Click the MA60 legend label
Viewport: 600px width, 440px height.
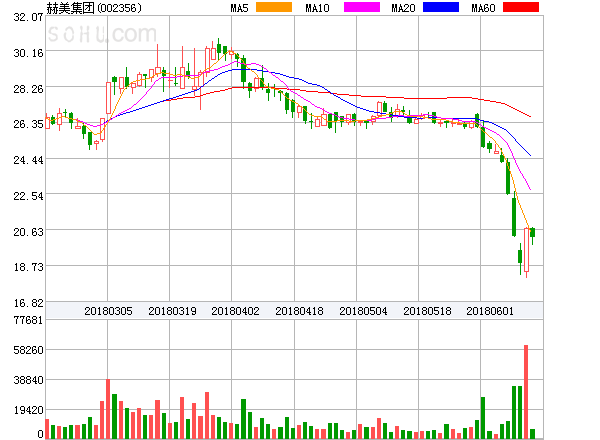[x=483, y=8]
